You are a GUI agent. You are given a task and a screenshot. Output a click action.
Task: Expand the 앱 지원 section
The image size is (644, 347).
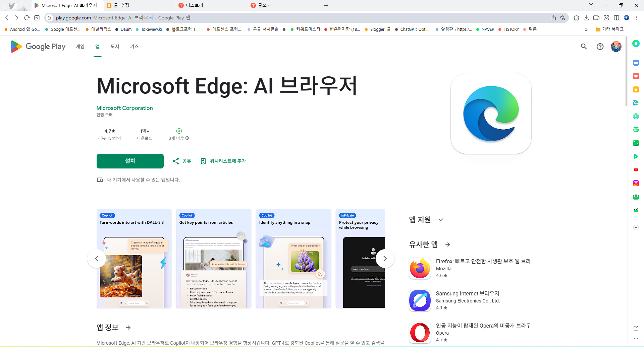coord(441,220)
